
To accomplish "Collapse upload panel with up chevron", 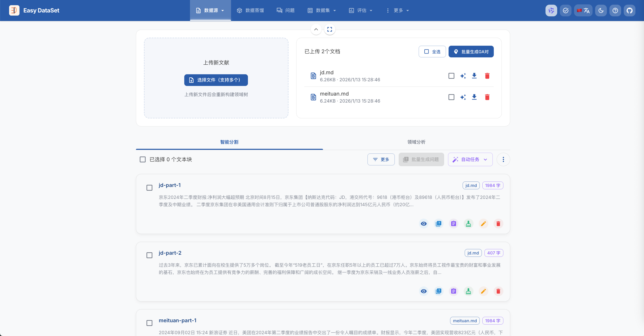I will (x=316, y=29).
